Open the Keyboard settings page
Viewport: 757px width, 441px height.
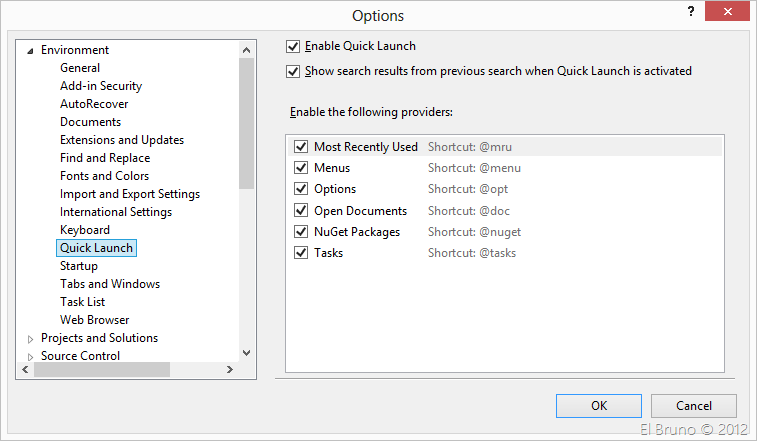tap(85, 230)
